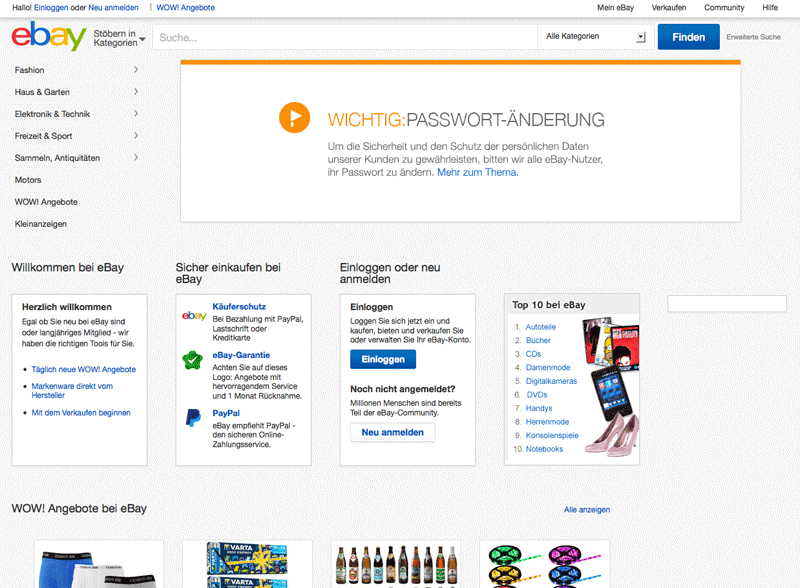Click the blue Einloggen button

(x=383, y=359)
